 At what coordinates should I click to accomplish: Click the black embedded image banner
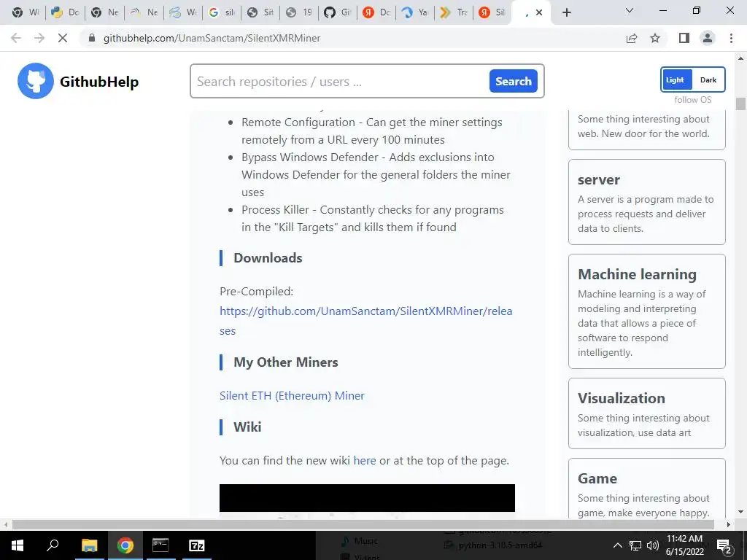[367, 498]
